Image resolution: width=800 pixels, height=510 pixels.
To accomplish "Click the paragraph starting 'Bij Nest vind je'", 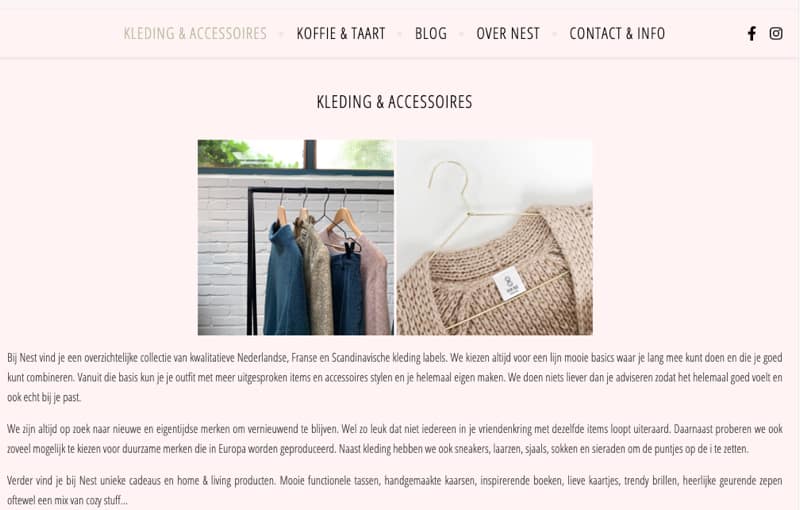I will (394, 377).
